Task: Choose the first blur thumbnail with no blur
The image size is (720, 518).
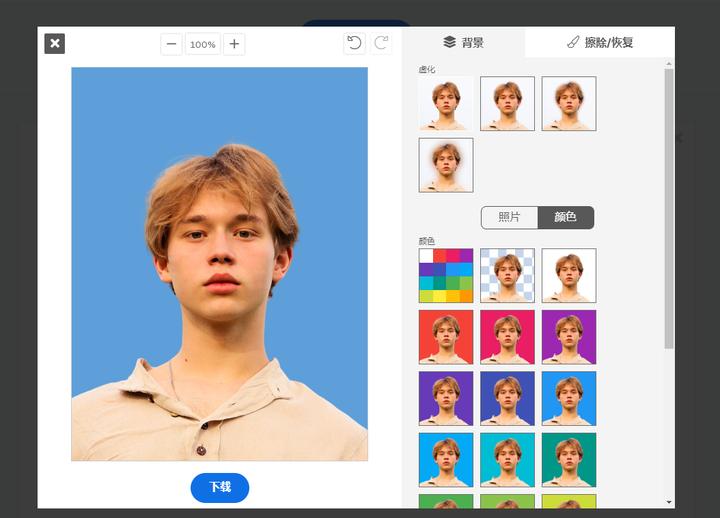Action: (x=446, y=103)
